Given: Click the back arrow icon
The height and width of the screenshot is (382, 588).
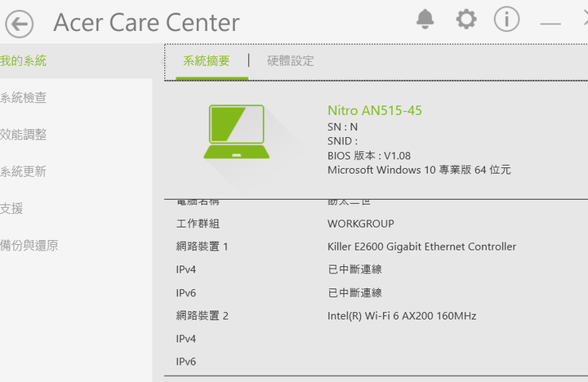Looking at the screenshot, I should pos(19,24).
